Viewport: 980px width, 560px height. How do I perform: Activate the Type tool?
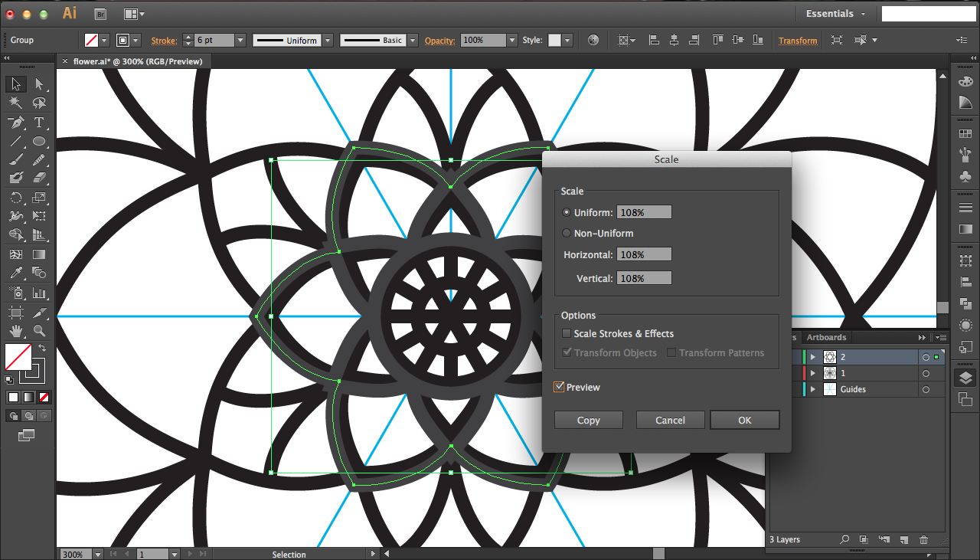coord(39,123)
